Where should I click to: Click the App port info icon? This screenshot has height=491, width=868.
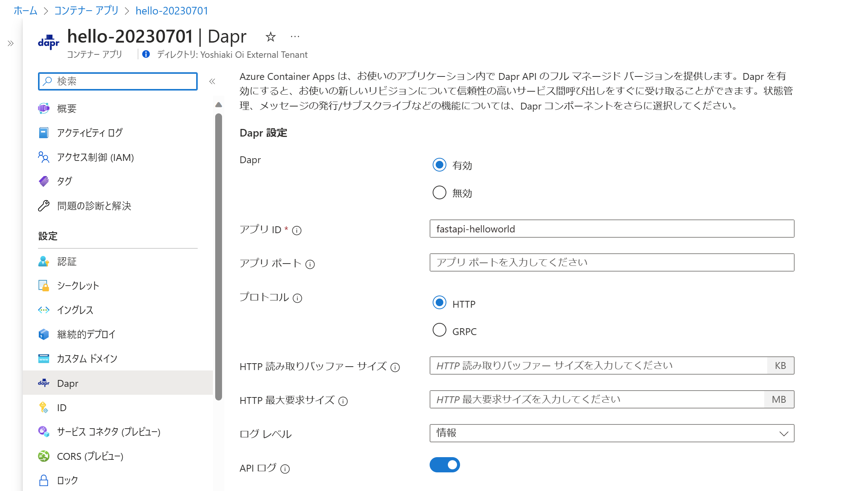(x=310, y=264)
